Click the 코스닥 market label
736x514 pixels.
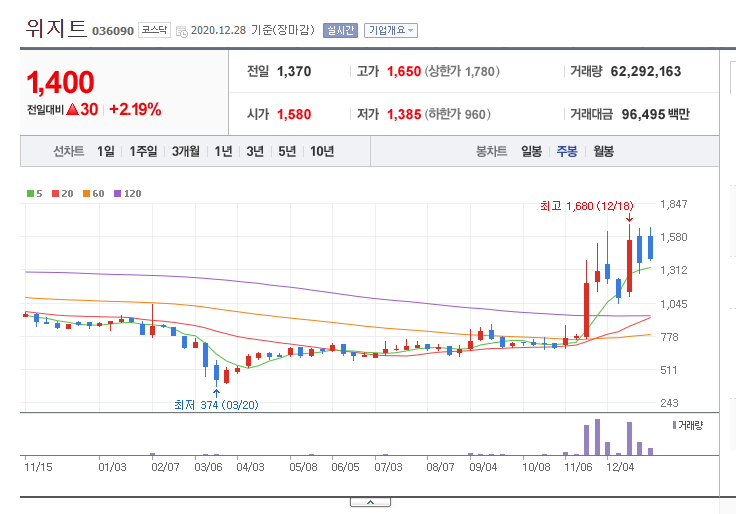[154, 30]
